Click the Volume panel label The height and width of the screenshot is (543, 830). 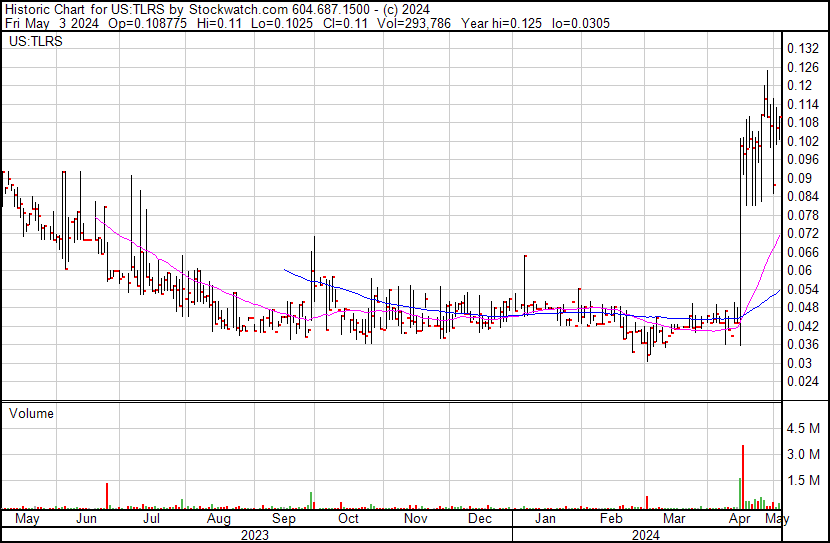31,413
